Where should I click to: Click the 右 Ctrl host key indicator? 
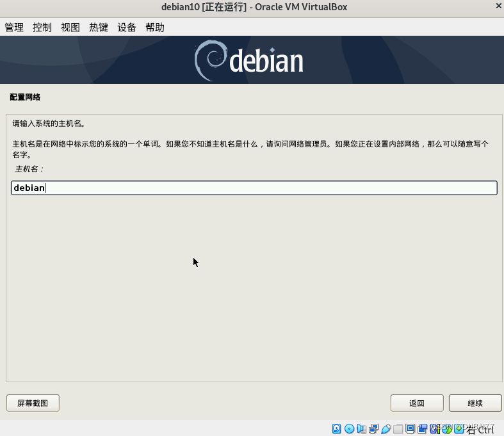point(480,429)
